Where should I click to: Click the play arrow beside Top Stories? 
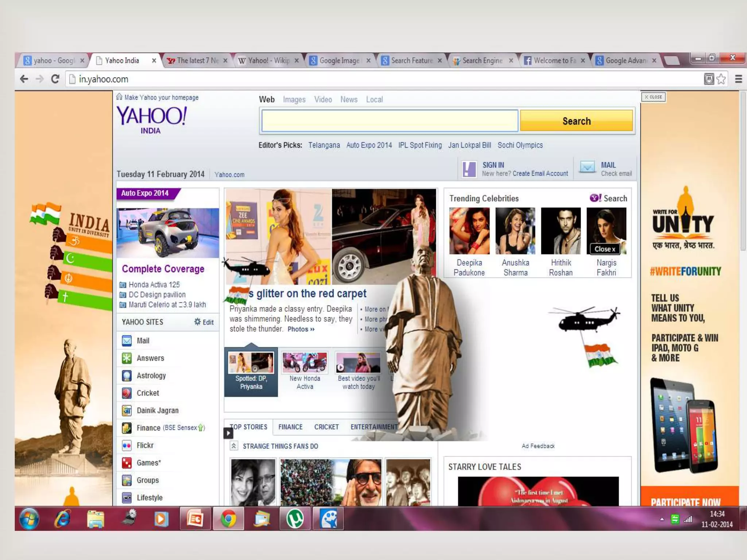pyautogui.click(x=228, y=433)
